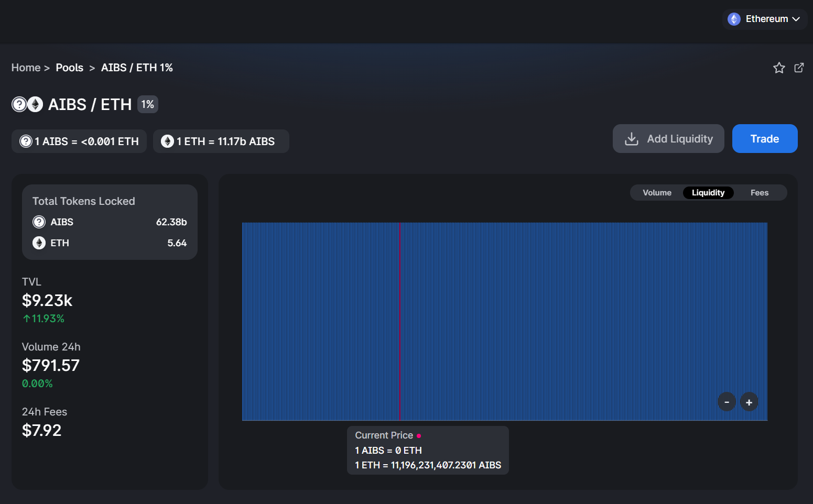Click the unknown AIBS token icon in title

coord(19,104)
